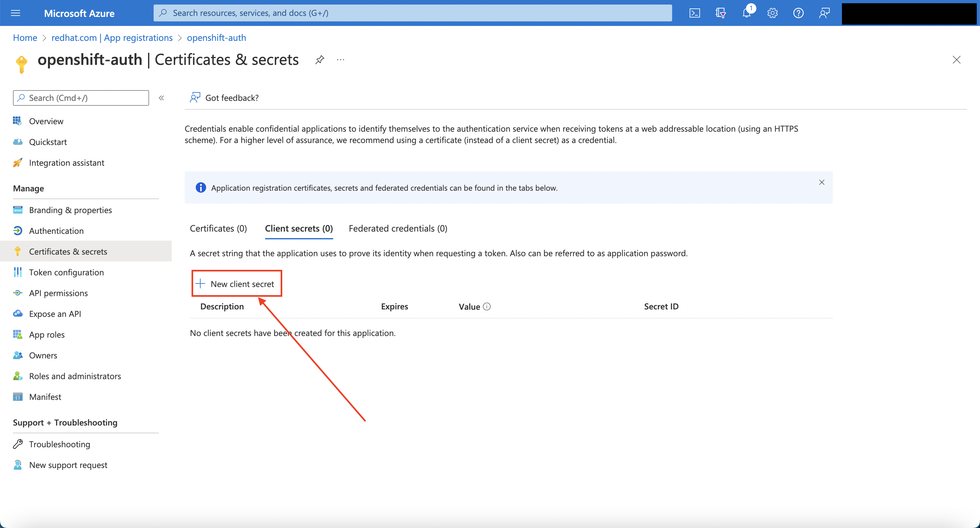Open the notifications bell
This screenshot has height=528, width=980.
[747, 13]
